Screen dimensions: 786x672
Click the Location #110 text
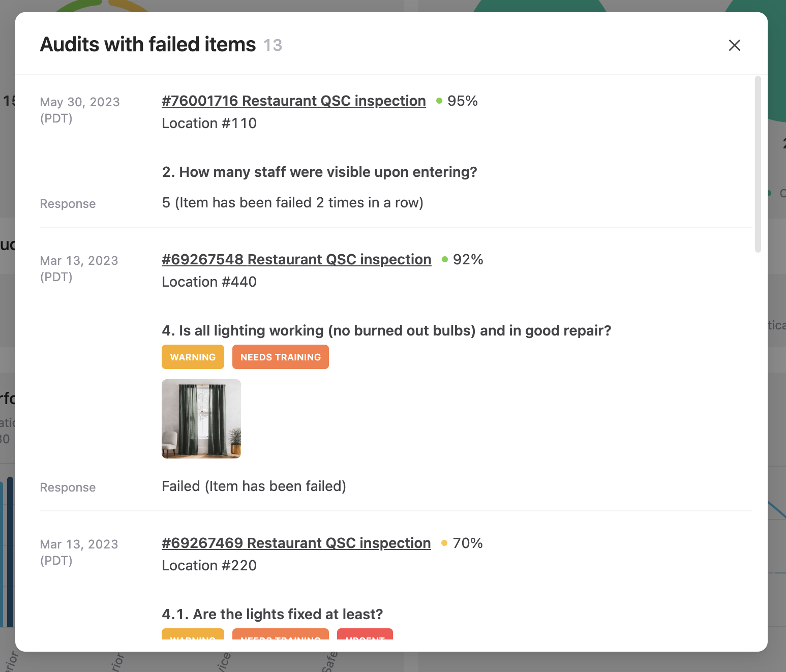pyautogui.click(x=209, y=123)
